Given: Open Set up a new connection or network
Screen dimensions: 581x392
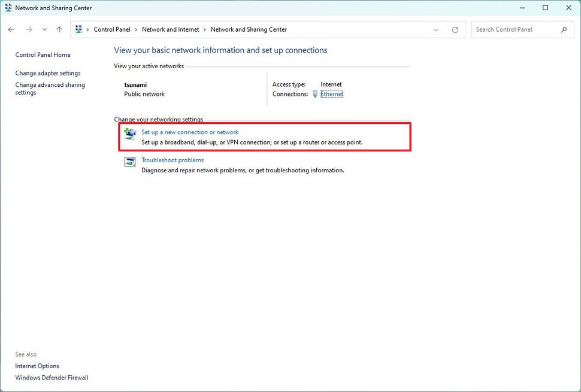Looking at the screenshot, I should click(x=190, y=132).
